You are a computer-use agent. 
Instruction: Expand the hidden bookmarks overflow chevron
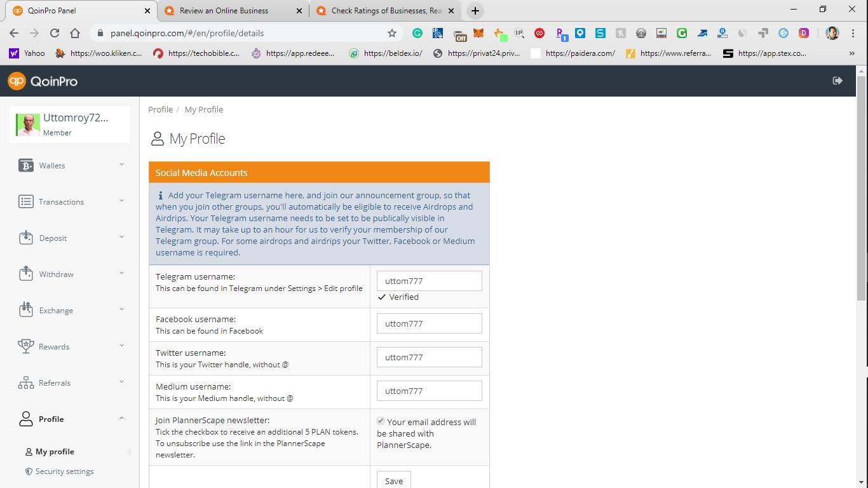[851, 54]
